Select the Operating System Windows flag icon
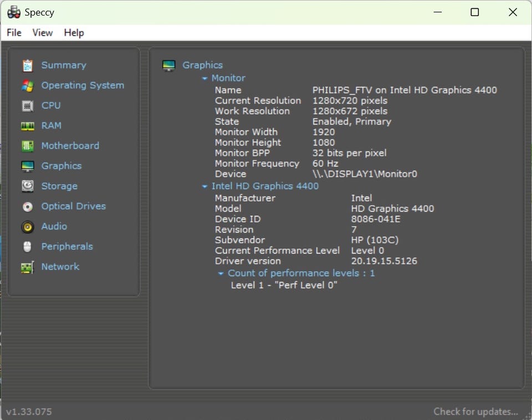The image size is (532, 420). [x=28, y=86]
